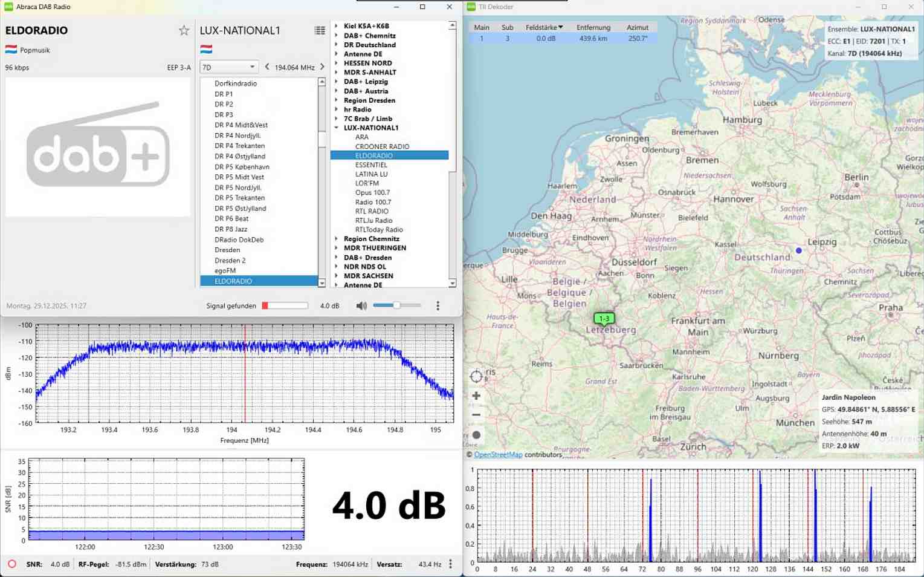Start recording with the red circle icon
This screenshot has height=577, width=924.
tap(11, 564)
